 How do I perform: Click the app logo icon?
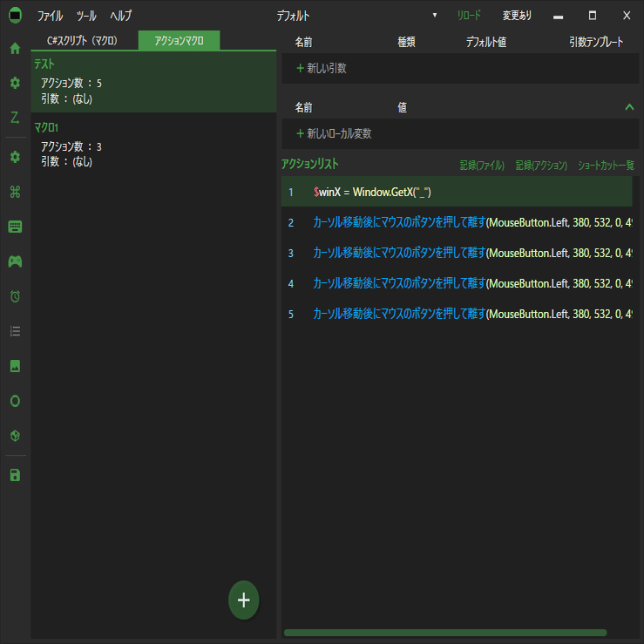tap(15, 16)
